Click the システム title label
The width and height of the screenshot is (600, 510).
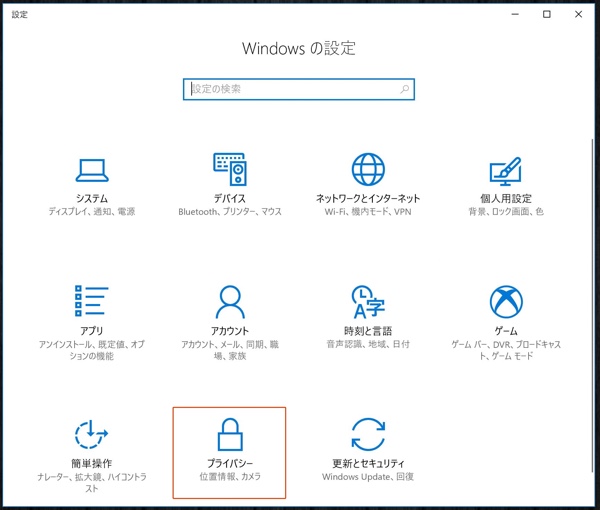coord(92,199)
